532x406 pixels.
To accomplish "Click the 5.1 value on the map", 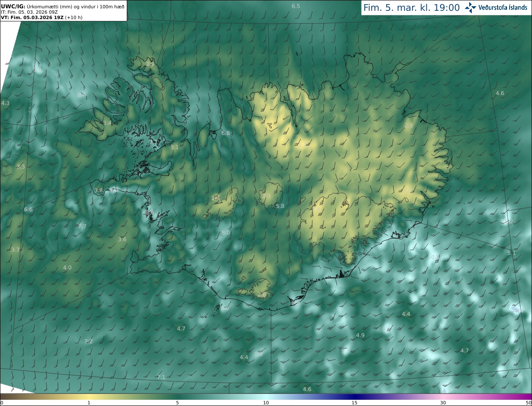I will click(x=512, y=253).
